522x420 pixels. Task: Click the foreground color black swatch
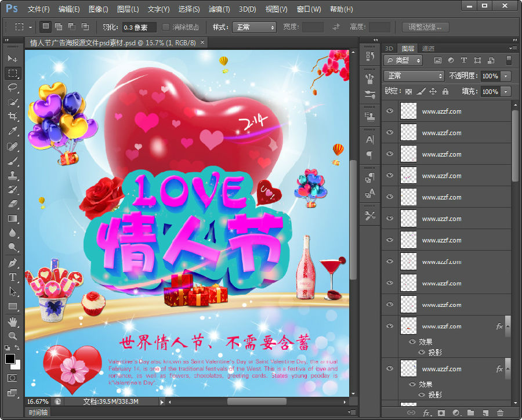tap(10, 359)
